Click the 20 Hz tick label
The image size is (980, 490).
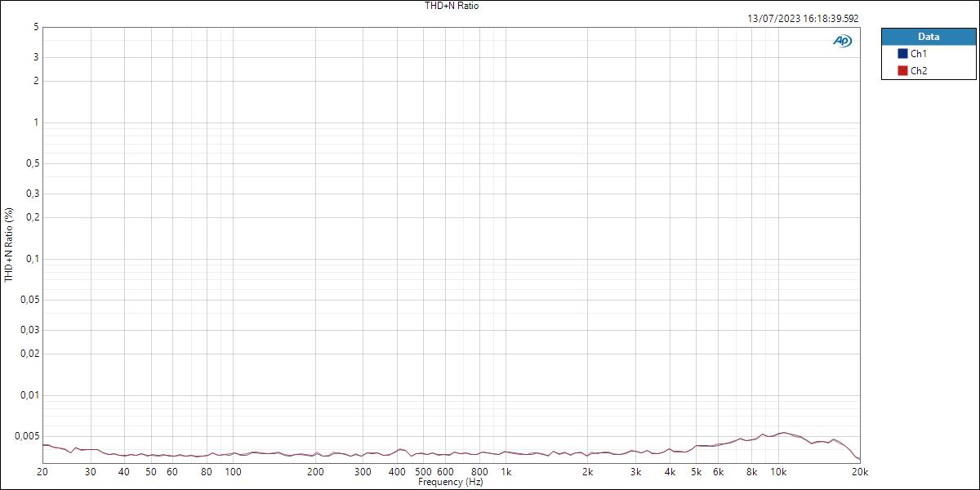coord(41,472)
